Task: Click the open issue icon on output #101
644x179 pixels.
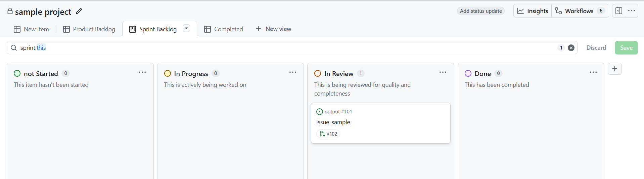Action: (x=320, y=112)
